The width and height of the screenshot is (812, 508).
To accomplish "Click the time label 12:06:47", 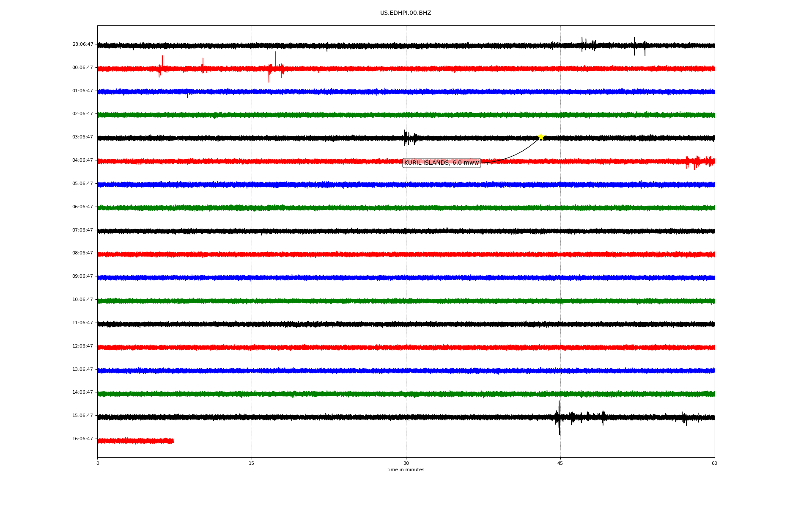I will 83,346.
